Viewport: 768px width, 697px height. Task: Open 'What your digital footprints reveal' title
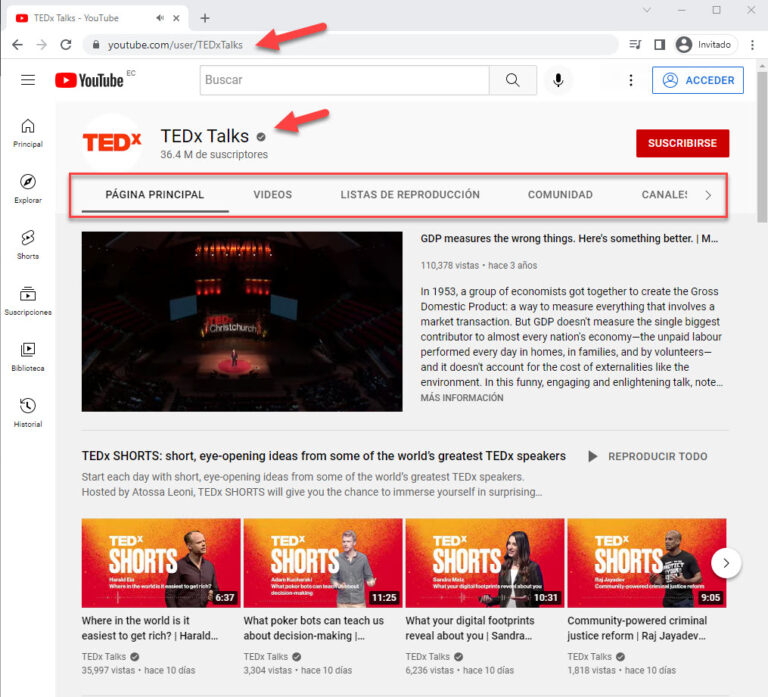pyautogui.click(x=470, y=628)
